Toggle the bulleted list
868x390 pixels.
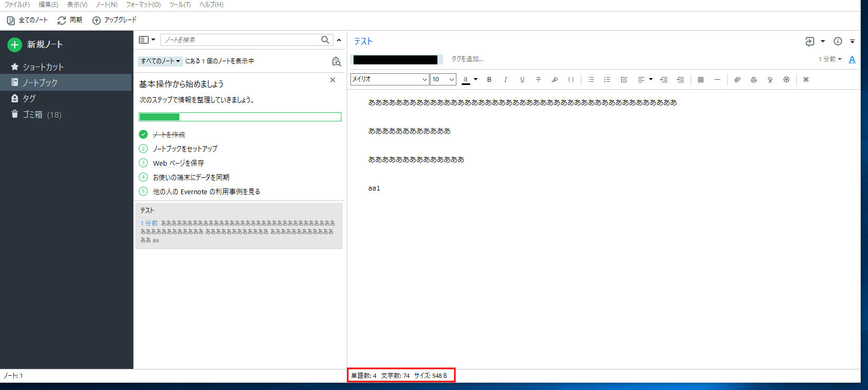point(591,80)
